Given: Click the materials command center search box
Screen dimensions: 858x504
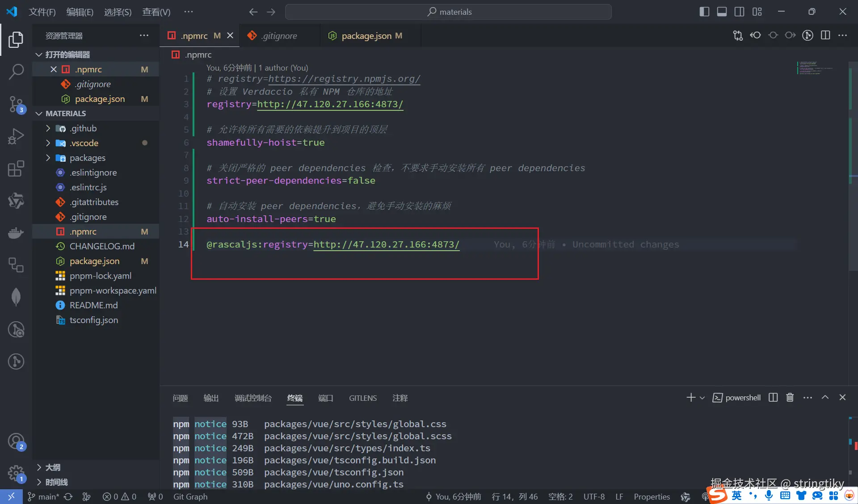Looking at the screenshot, I should 448,12.
